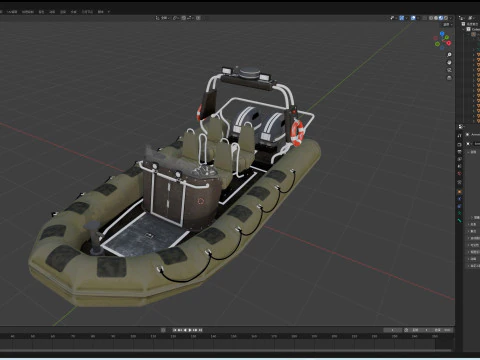This screenshot has height=360, width=480.
Task: Click frame 200 on the timeline ruler
Action: click(334, 337)
